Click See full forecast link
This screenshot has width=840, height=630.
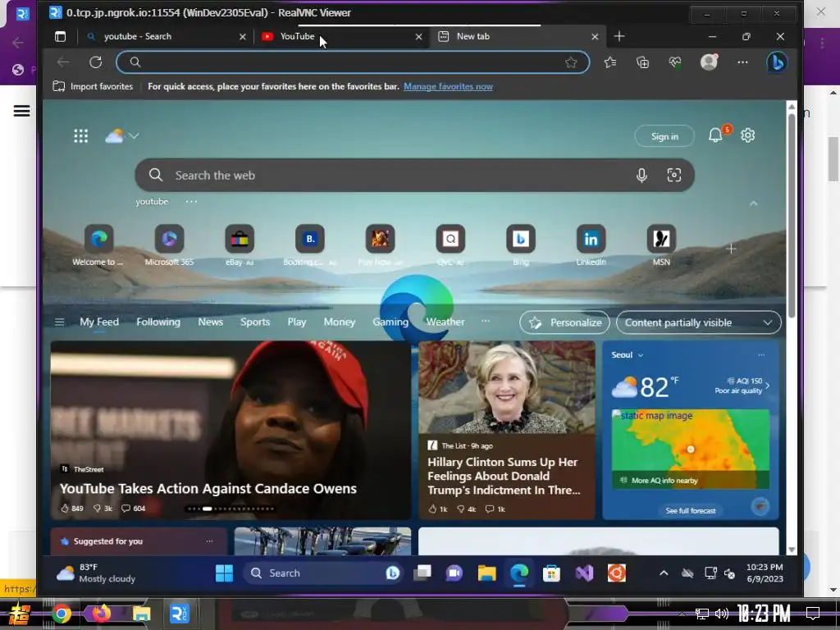pyautogui.click(x=691, y=510)
